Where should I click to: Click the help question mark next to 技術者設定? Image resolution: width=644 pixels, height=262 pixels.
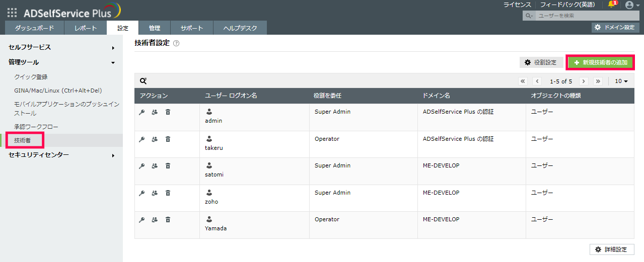click(176, 44)
